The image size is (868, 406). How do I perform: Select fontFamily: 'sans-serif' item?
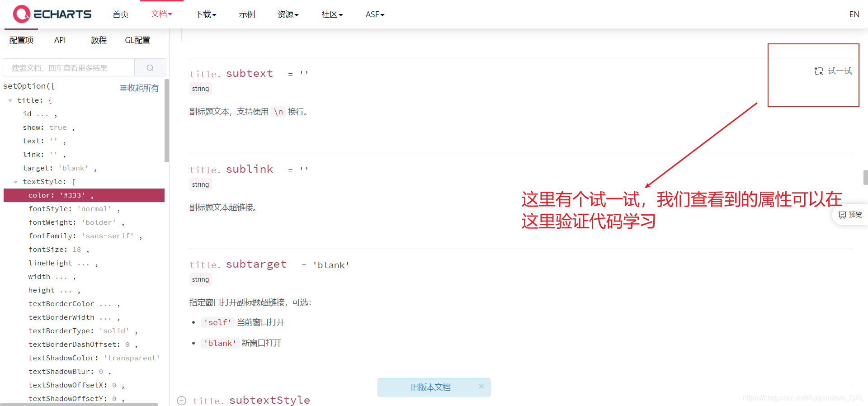point(84,236)
